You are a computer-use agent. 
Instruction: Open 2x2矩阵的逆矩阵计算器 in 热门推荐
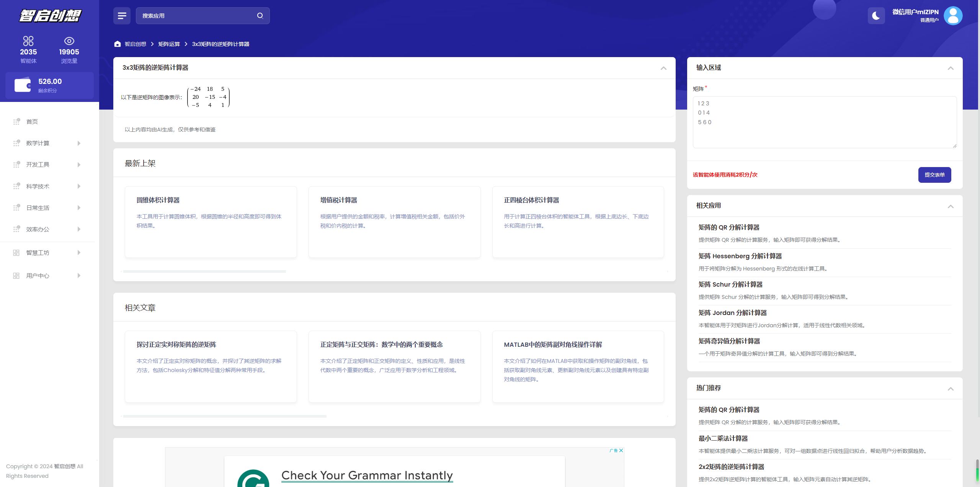point(731,467)
